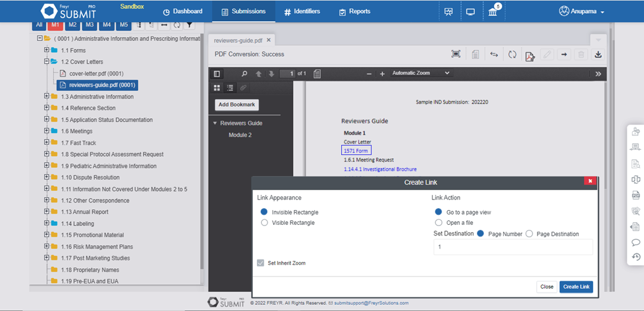Select the Visible Rectangle option
644x311 pixels.
point(264,222)
